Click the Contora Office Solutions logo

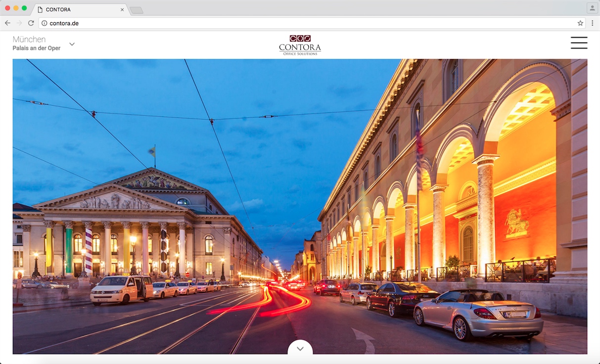click(x=300, y=45)
